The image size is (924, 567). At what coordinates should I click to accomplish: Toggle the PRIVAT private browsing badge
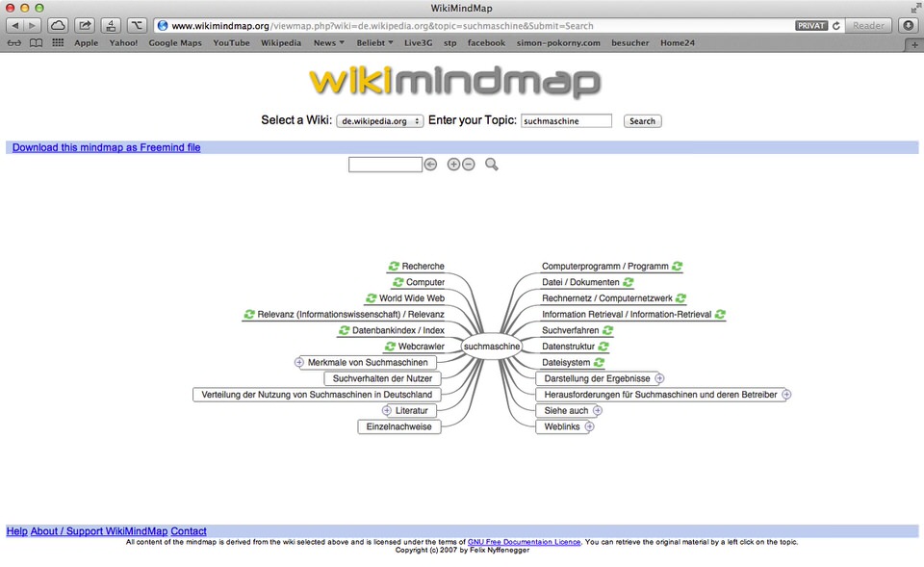click(x=811, y=25)
